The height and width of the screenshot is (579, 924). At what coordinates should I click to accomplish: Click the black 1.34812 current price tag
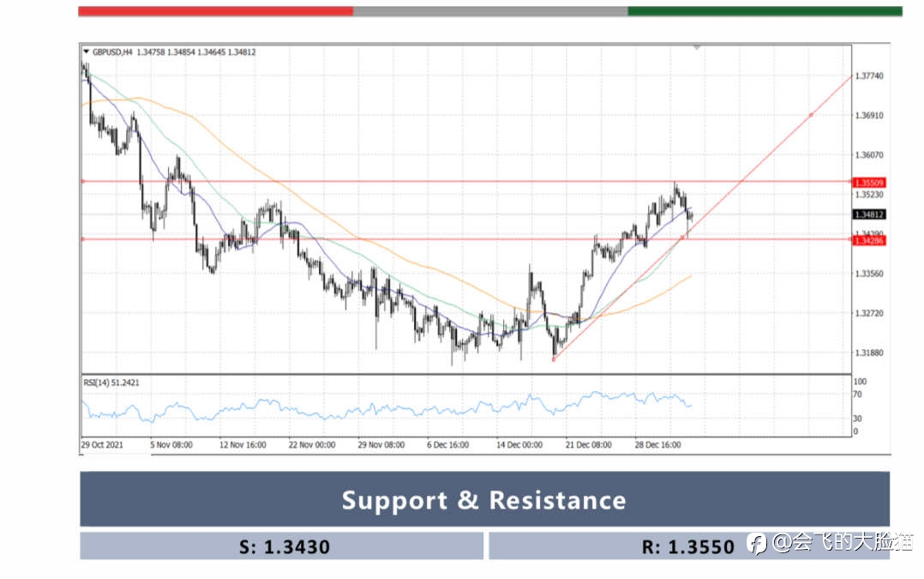click(869, 214)
